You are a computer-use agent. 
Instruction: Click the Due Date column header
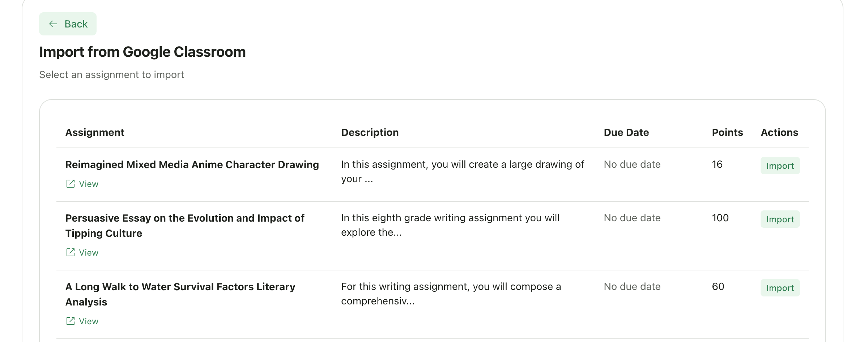[626, 132]
